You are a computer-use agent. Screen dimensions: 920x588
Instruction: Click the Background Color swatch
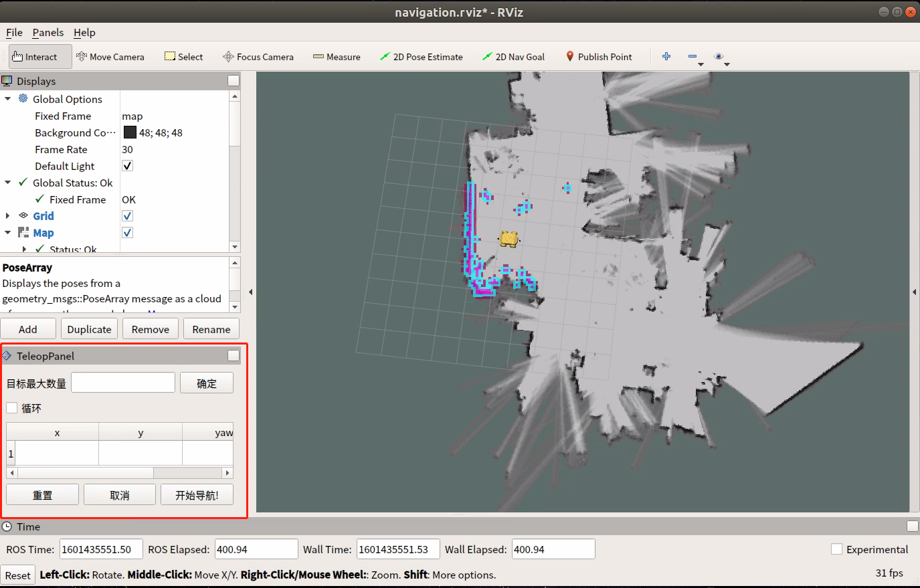tap(130, 132)
